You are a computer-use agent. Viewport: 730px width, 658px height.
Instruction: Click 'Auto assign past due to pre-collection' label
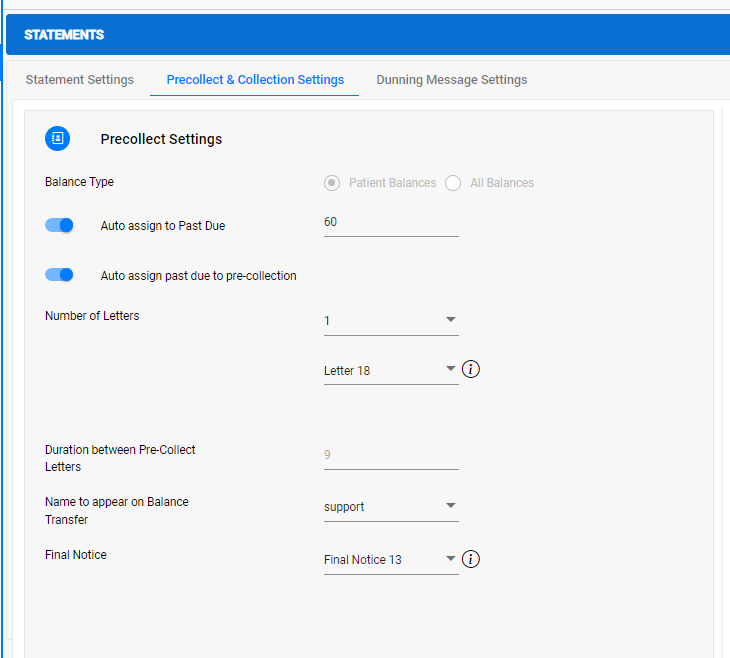coord(198,276)
